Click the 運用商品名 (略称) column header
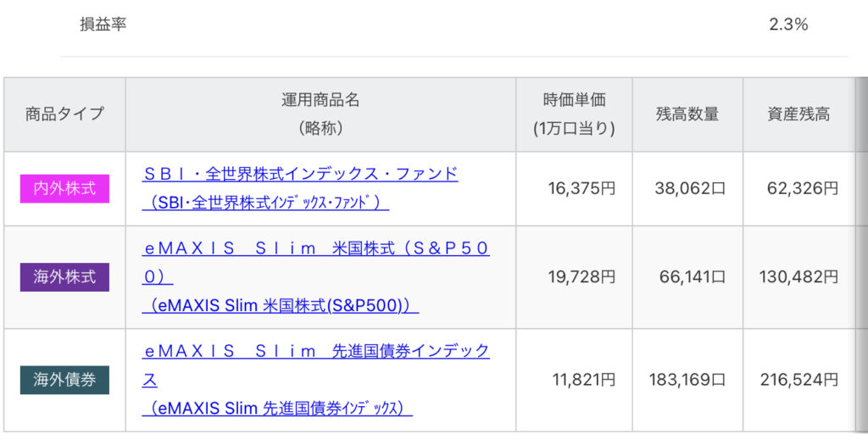868x440 pixels. (320, 114)
